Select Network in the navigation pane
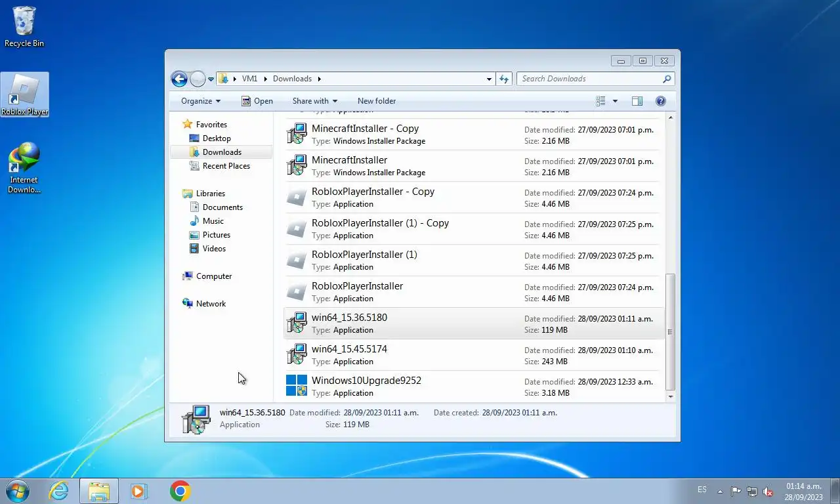Viewport: 840px width, 504px height. tap(211, 304)
